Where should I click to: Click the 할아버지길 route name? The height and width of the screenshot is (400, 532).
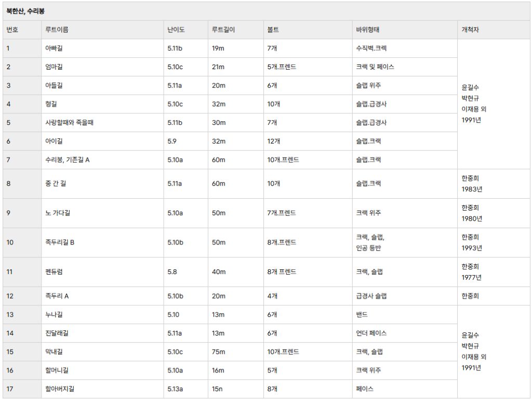click(60, 389)
